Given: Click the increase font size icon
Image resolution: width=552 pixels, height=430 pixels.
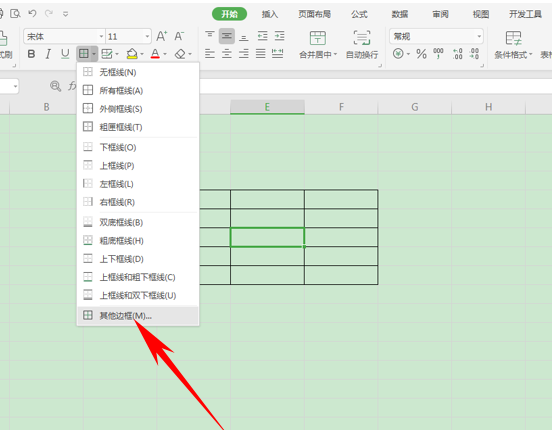Looking at the screenshot, I should tap(161, 36).
